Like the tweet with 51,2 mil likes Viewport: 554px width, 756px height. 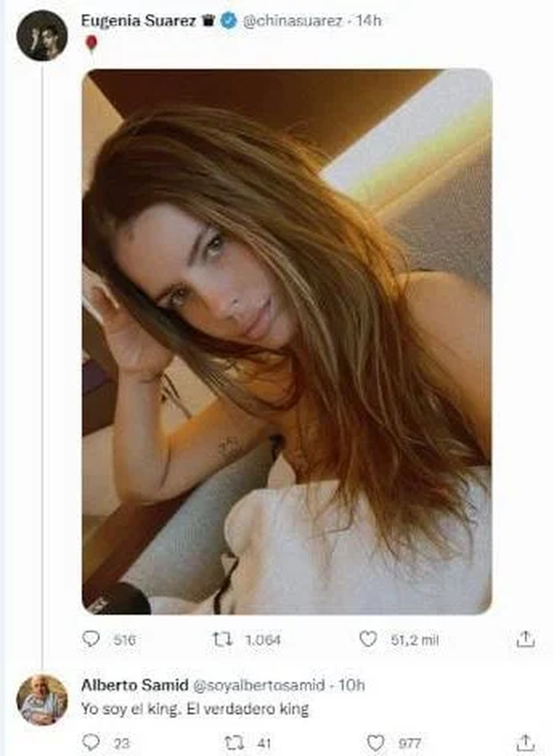[x=368, y=639]
